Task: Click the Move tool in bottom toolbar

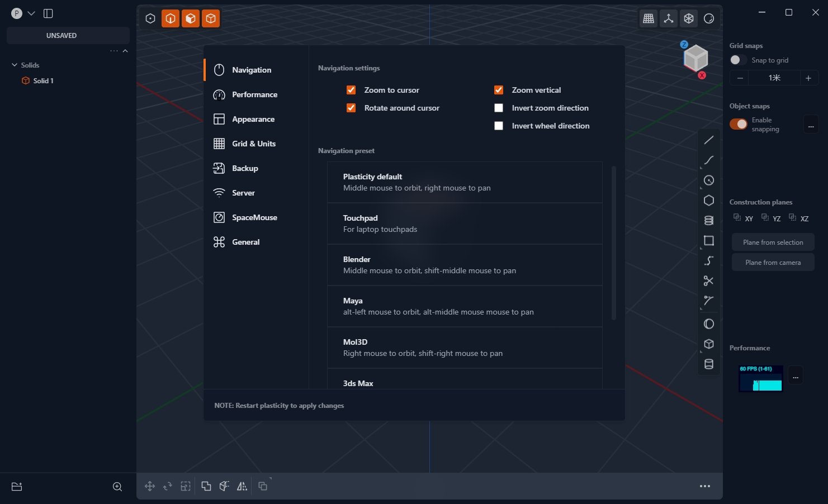Action: tap(150, 486)
